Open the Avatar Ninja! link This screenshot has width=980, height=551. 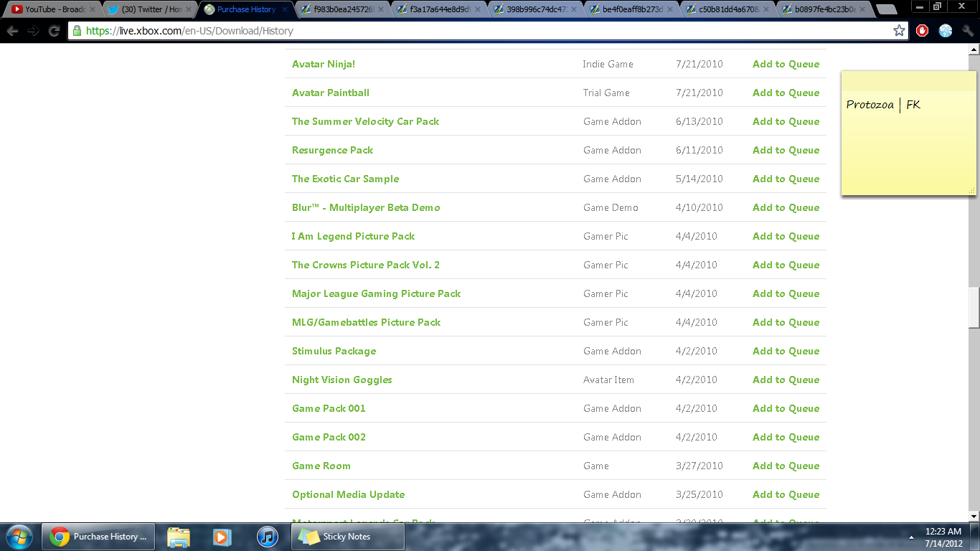click(324, 64)
